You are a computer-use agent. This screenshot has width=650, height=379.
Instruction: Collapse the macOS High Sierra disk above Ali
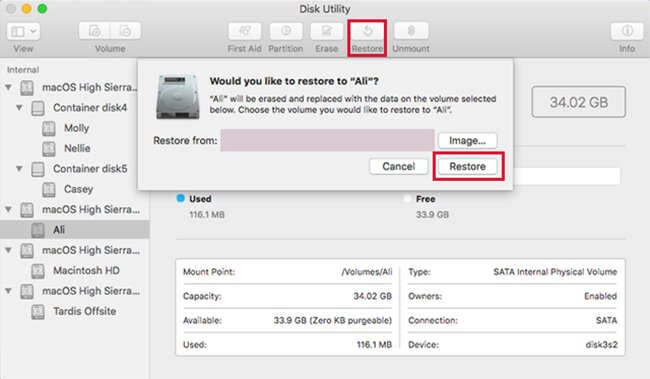pos(8,209)
